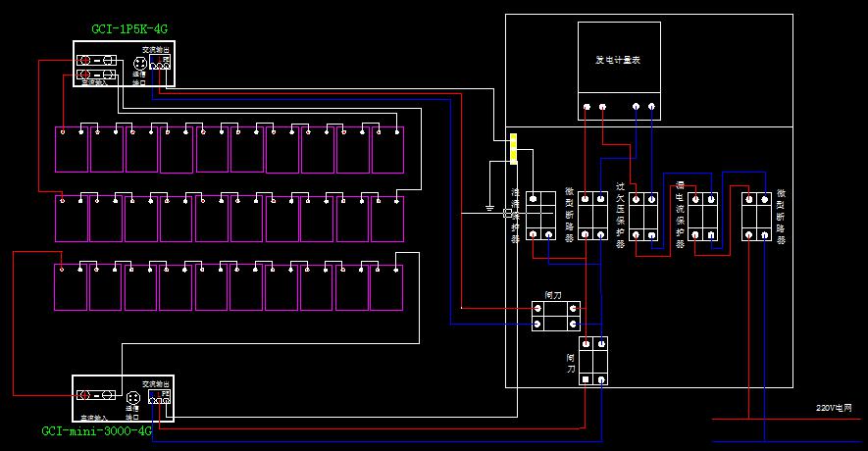
Task: Click the 过欠压保护器 protector component
Action: click(643, 216)
